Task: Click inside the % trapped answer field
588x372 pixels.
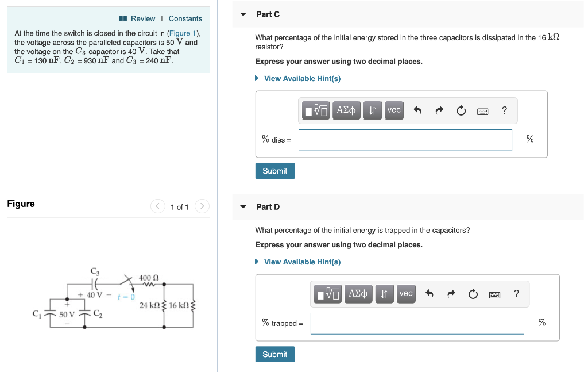Action: [417, 323]
